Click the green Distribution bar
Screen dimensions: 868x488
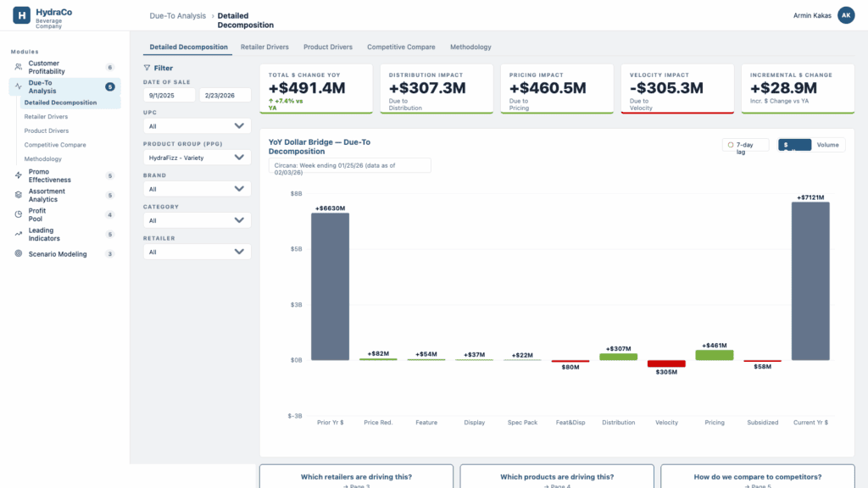pos(618,357)
